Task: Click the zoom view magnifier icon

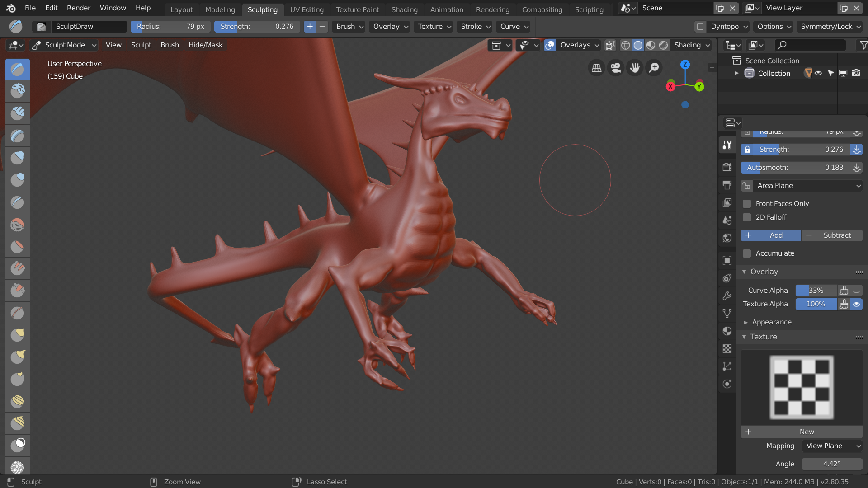Action: tap(654, 68)
